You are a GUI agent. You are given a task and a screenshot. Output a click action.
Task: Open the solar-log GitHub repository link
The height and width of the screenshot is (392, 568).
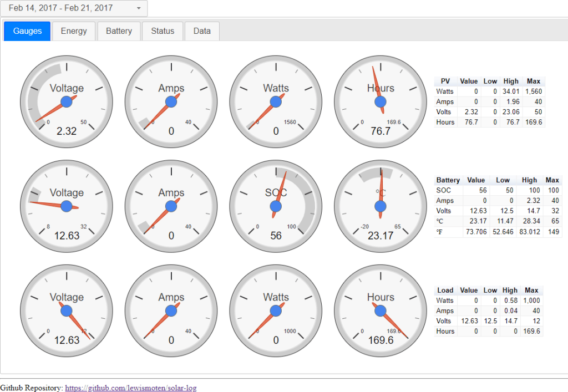130,388
